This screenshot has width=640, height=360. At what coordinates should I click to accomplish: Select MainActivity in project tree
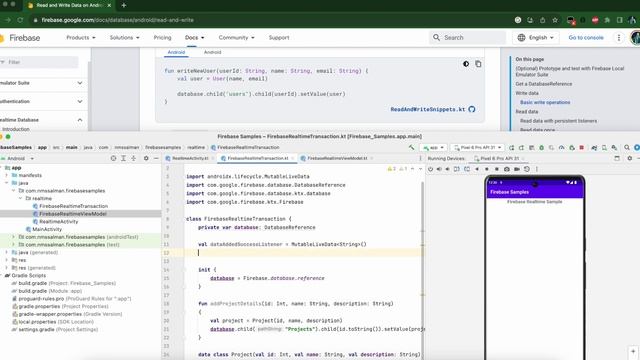47,229
